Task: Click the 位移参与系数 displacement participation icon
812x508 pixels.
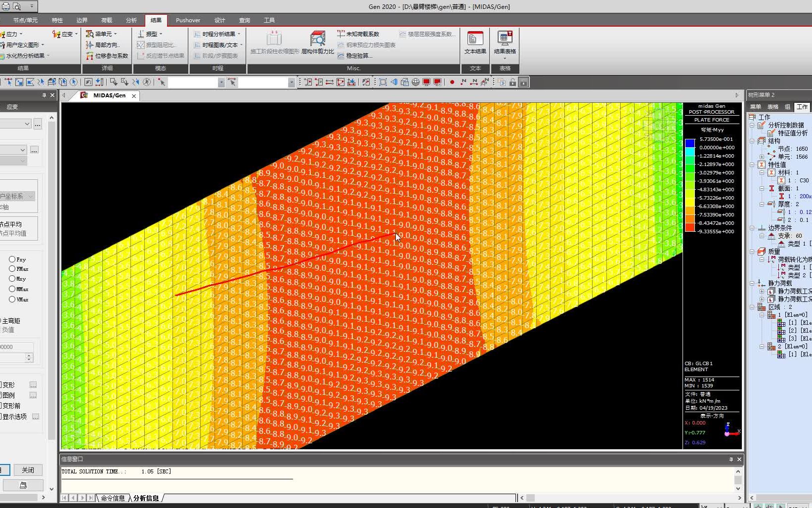Action: tap(89, 55)
